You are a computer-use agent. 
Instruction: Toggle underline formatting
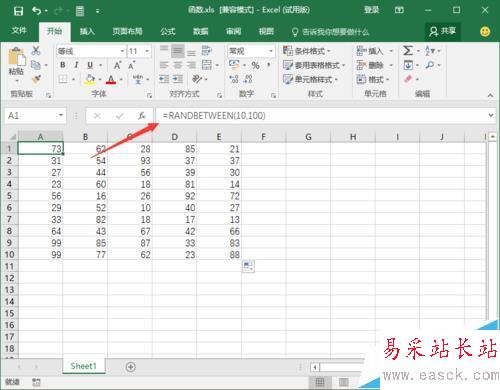[90, 65]
